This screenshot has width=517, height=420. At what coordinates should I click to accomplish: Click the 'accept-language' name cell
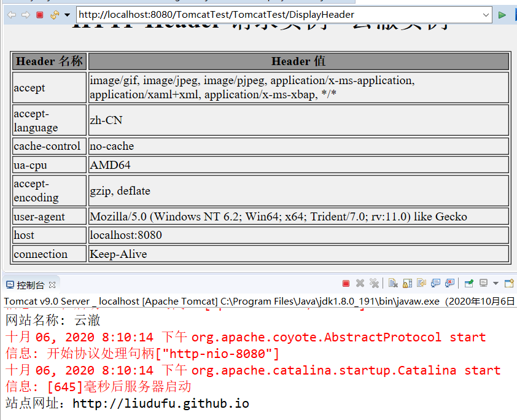(50, 120)
